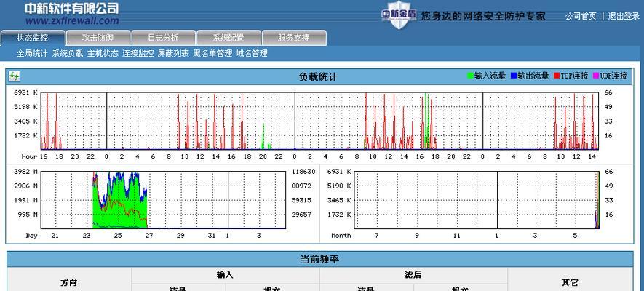Click the blue 输出流量 legend swatch

point(514,76)
